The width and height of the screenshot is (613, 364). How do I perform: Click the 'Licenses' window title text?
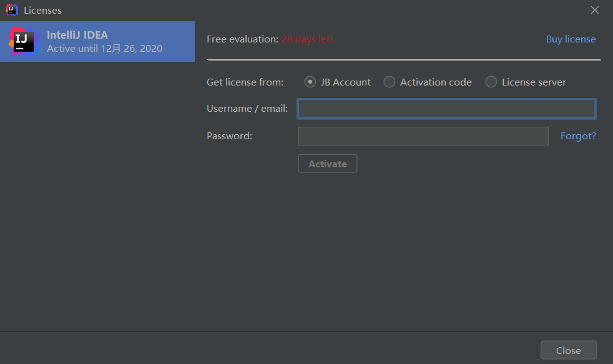coord(42,10)
